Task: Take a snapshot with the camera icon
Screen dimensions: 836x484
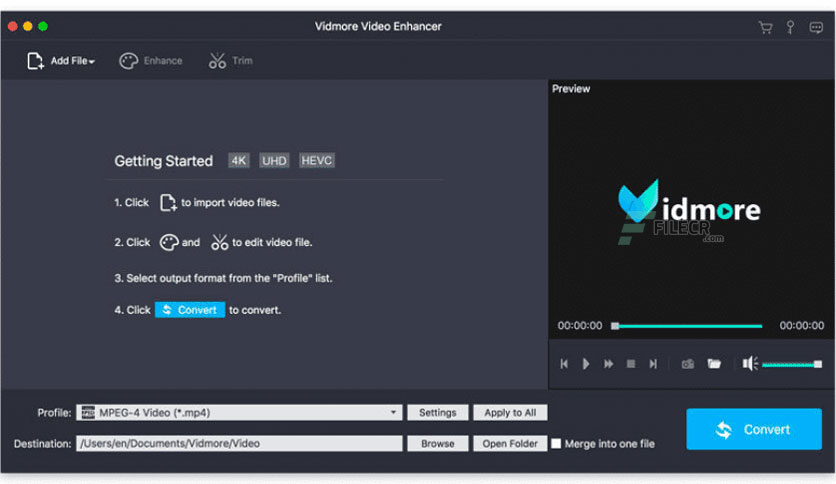Action: 688,364
